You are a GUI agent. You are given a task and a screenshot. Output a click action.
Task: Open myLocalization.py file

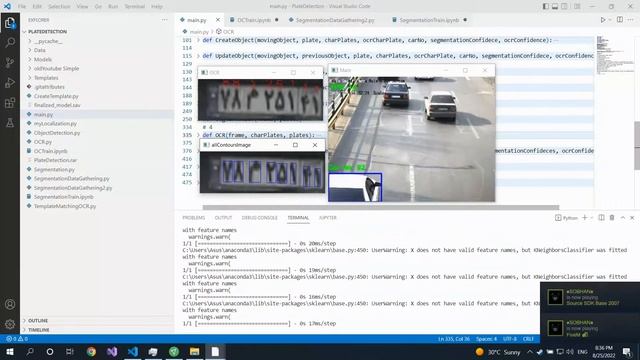coord(55,124)
